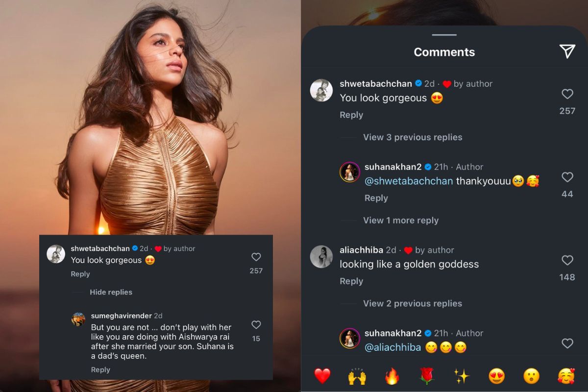
Task: Reply to aliachhiba's comment
Action: (x=351, y=281)
